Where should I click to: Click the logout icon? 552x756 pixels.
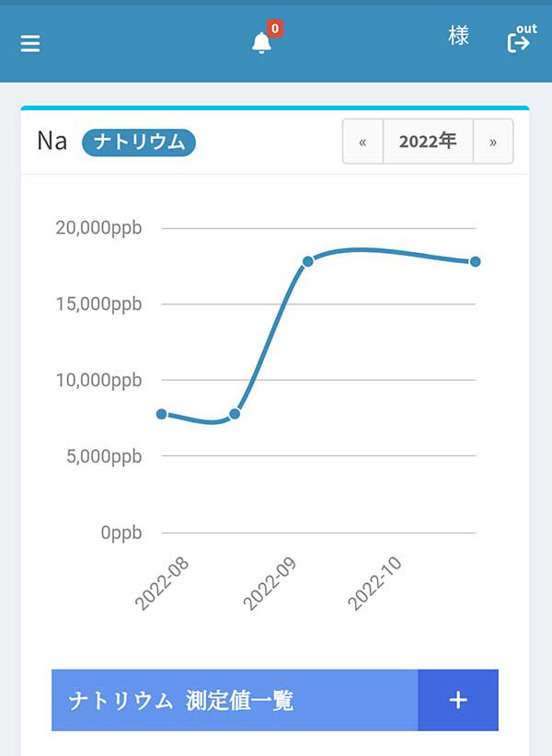tap(521, 38)
